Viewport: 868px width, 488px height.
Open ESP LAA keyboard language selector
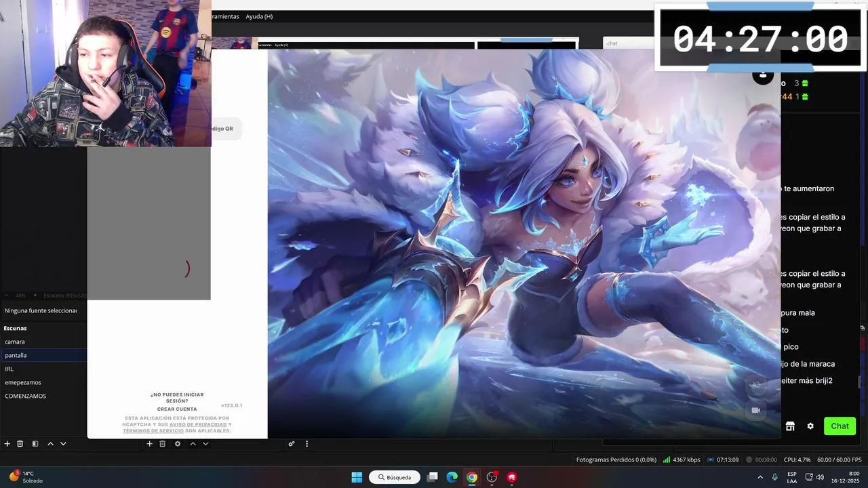(792, 477)
